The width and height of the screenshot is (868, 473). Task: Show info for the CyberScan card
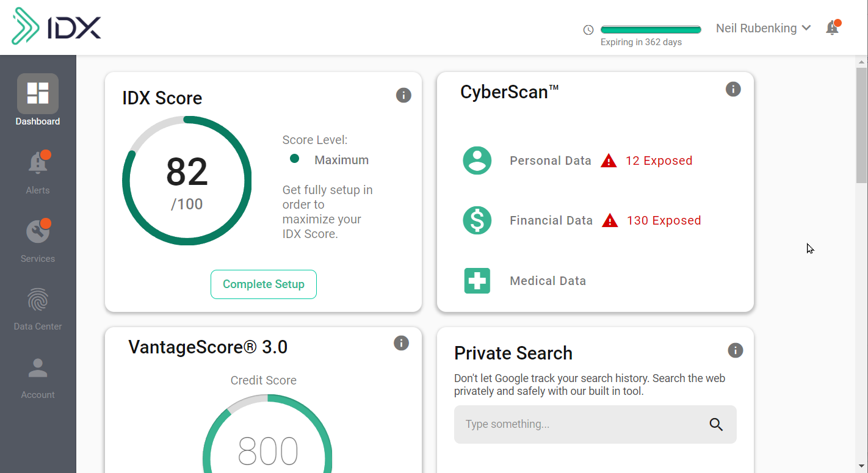(733, 89)
